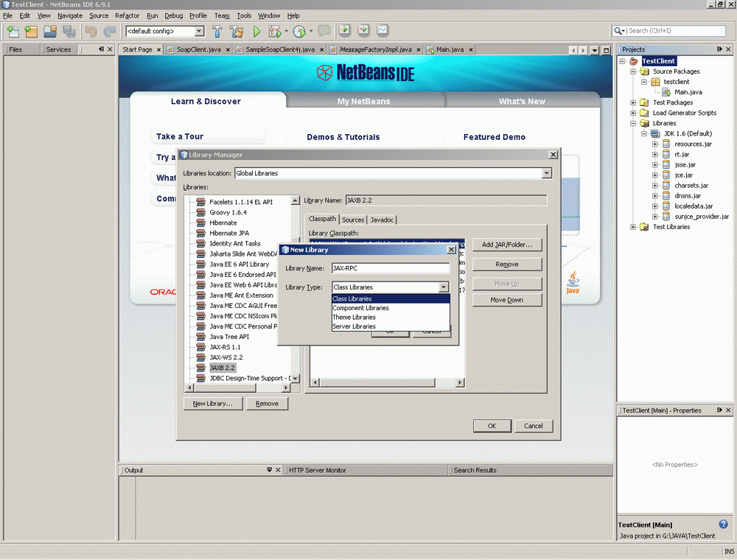Click the first toolbar icon after profile group
Image resolution: width=737 pixels, height=560 pixels.
[x=344, y=30]
